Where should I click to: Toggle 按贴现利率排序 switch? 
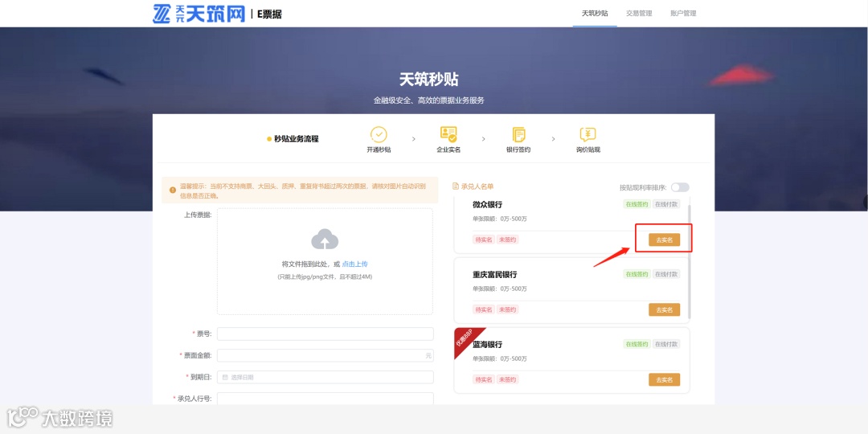coord(680,187)
